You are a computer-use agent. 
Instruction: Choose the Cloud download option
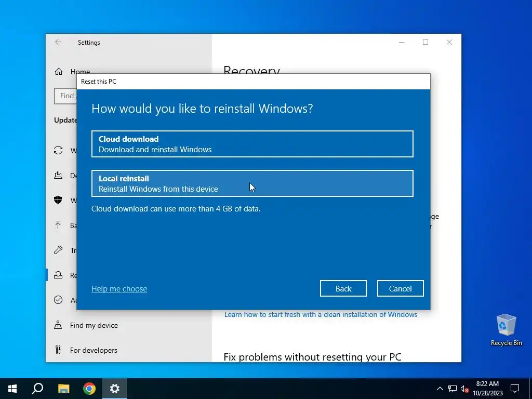click(252, 144)
